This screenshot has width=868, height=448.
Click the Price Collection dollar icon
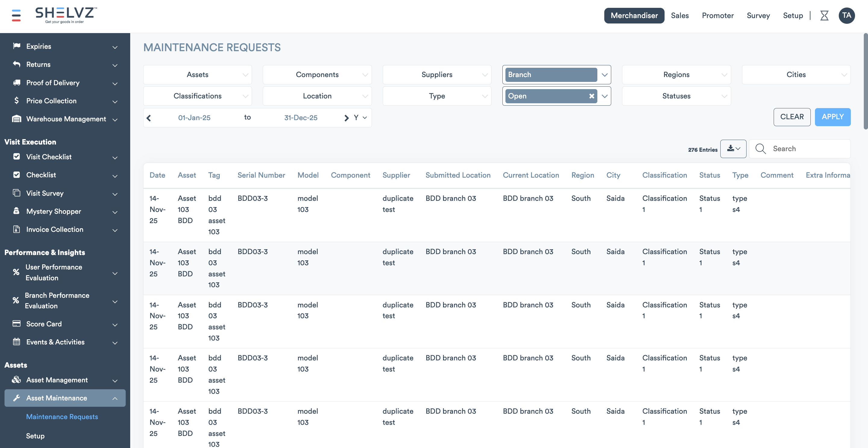17,101
